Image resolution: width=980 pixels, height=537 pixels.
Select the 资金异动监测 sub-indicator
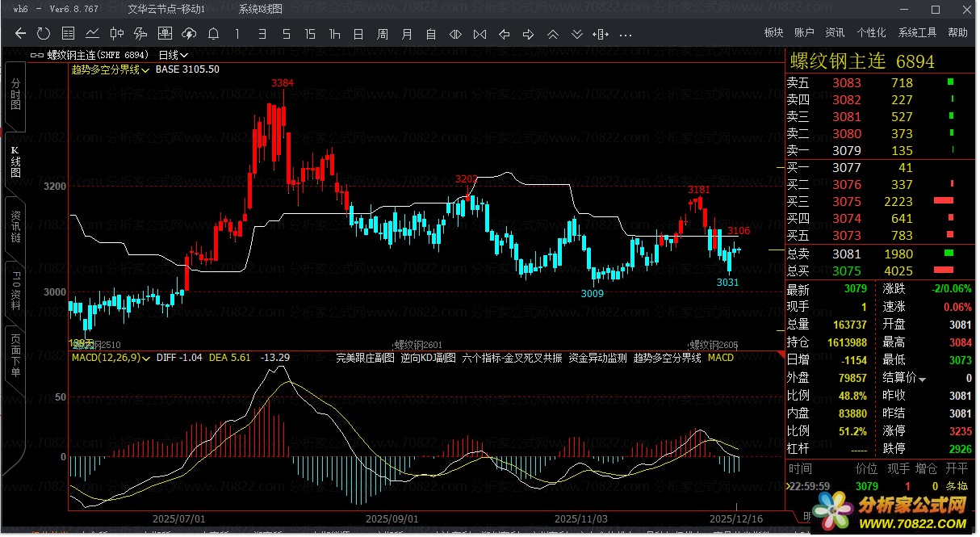pyautogui.click(x=597, y=357)
